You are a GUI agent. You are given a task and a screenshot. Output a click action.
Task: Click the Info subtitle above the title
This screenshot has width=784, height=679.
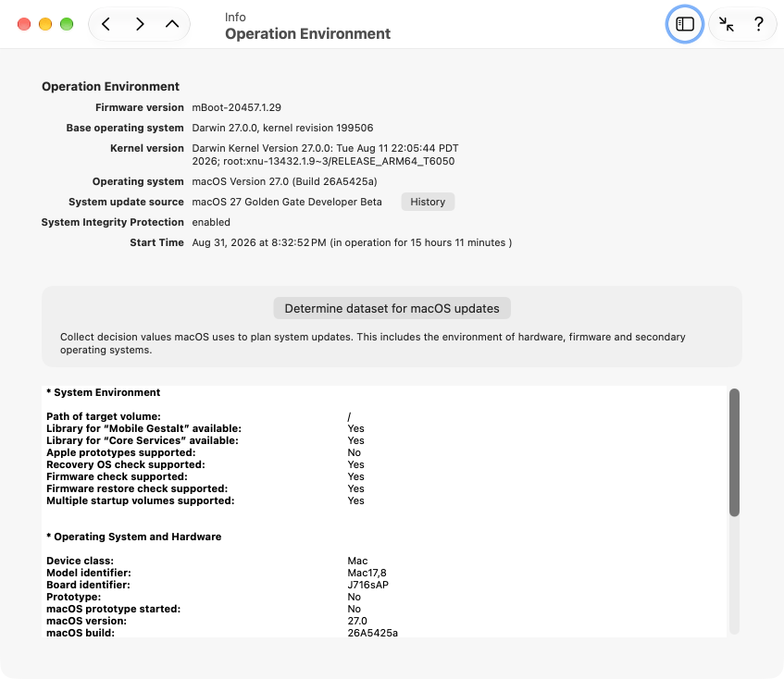click(x=235, y=17)
